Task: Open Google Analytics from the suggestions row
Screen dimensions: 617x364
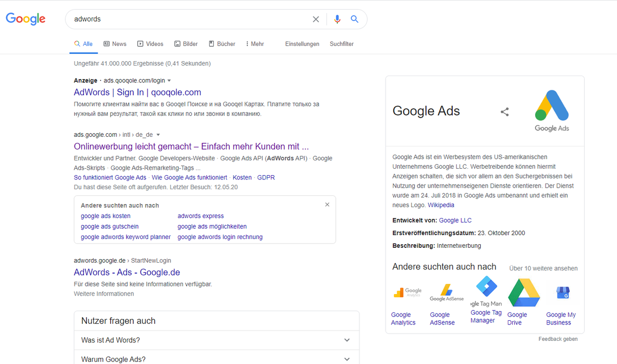Action: coord(407,292)
